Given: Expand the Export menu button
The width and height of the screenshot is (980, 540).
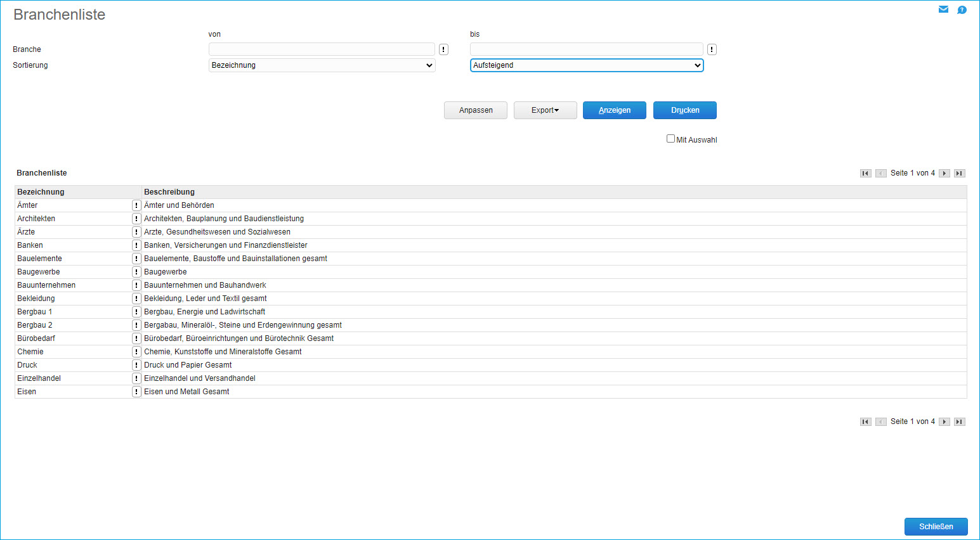Looking at the screenshot, I should [545, 110].
